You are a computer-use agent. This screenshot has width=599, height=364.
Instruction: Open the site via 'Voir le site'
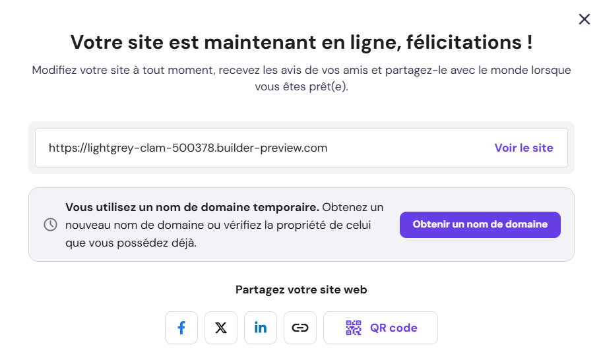[524, 148]
